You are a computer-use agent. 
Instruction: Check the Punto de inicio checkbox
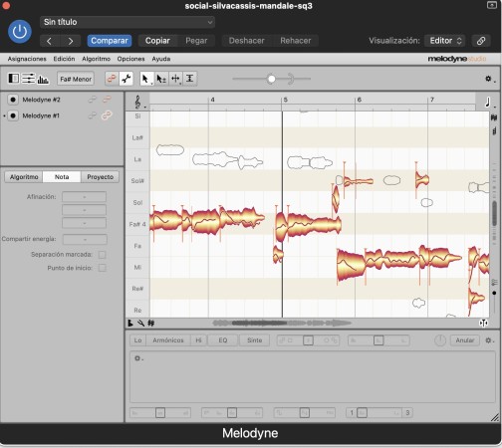[103, 268]
